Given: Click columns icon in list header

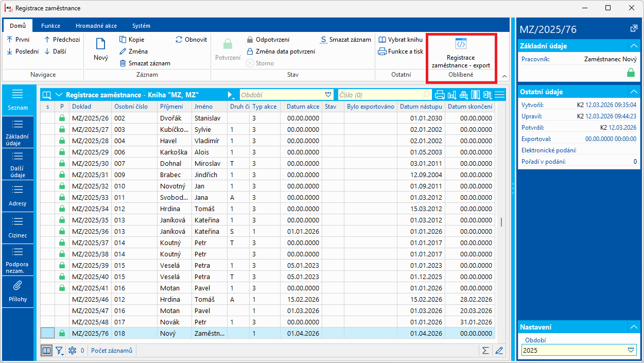Looking at the screenshot, I should pos(475,95).
